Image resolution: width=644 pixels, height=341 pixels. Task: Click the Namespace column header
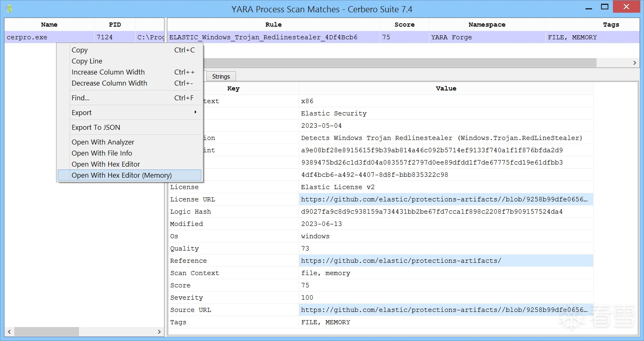487,25
